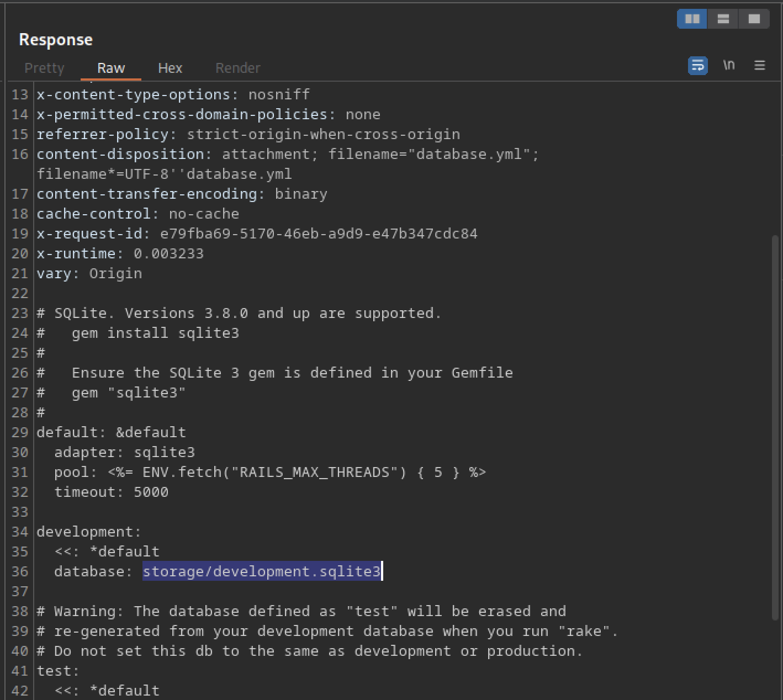Click line number 29 in the gutter

pyautogui.click(x=19, y=432)
